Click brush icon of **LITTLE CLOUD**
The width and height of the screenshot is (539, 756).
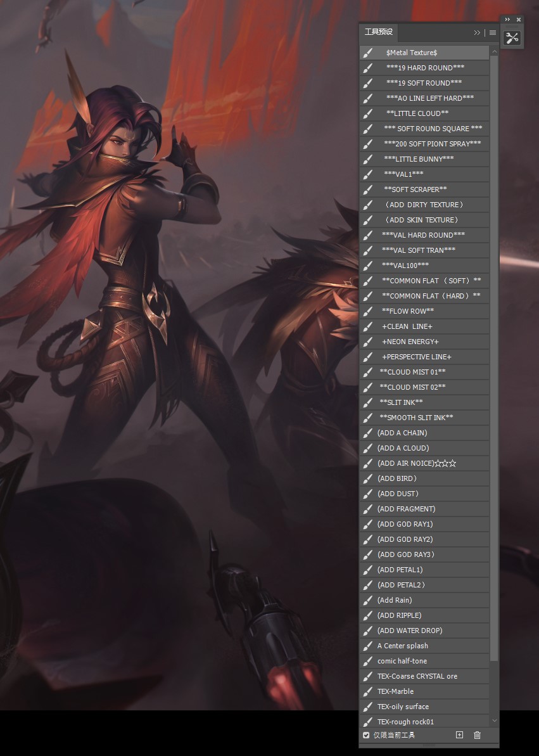368,113
